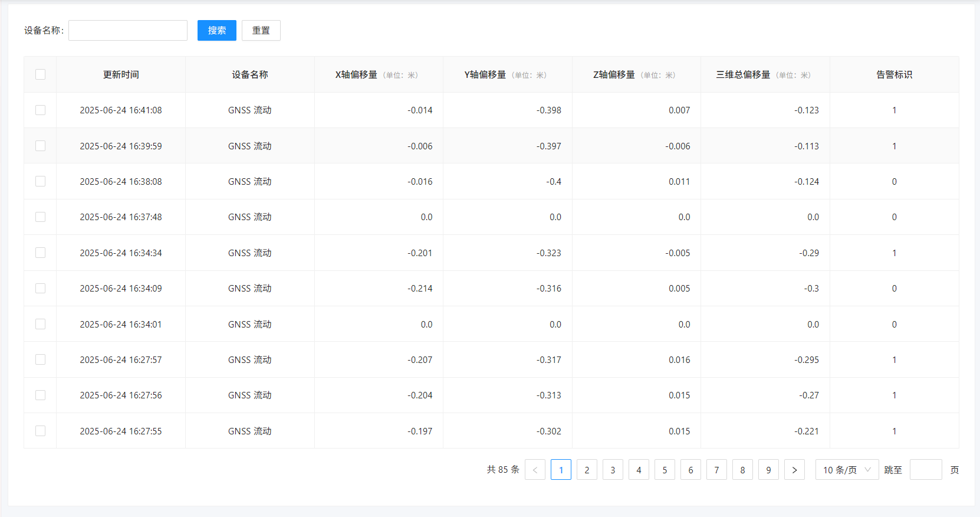Open page 7 of the table
Viewport: 980px width, 517px height.
716,470
